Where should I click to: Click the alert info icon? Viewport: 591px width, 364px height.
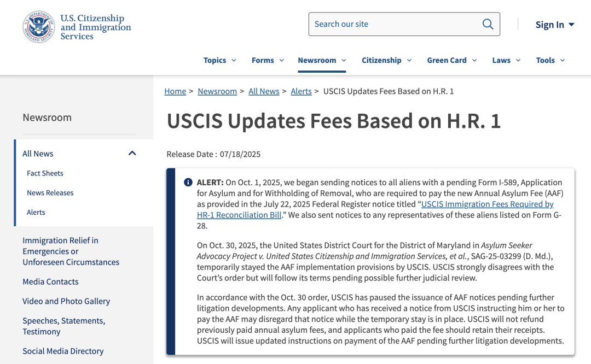pos(188,183)
